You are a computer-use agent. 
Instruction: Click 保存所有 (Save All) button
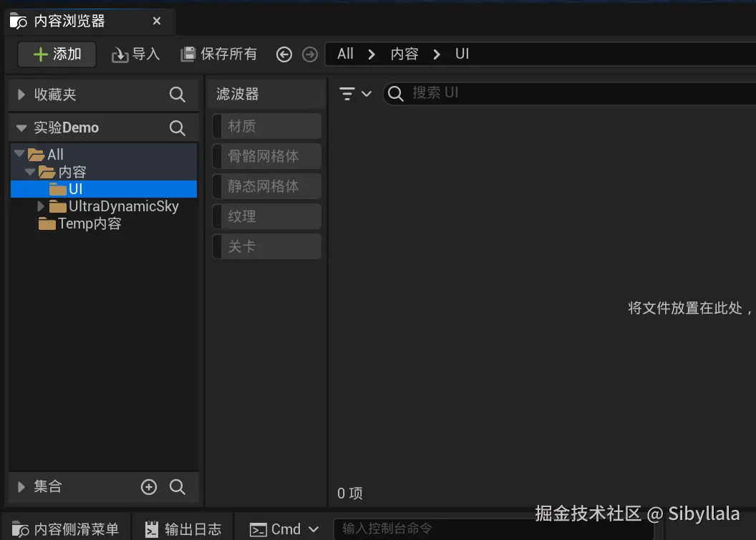pos(219,54)
